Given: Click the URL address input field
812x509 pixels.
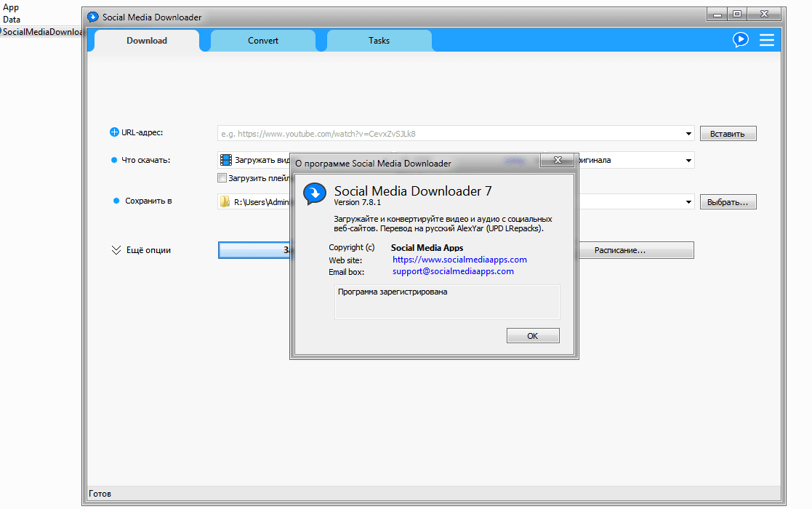Looking at the screenshot, I should tap(451, 134).
